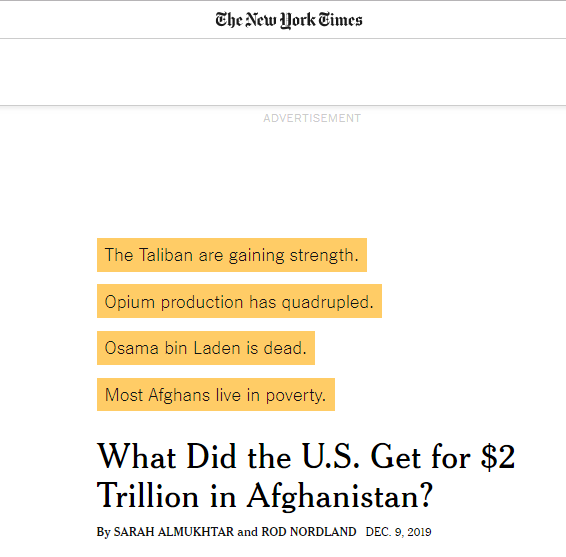Click headline line 'What Did the U.S. Get'
The width and height of the screenshot is (566, 557).
pyautogui.click(x=258, y=457)
